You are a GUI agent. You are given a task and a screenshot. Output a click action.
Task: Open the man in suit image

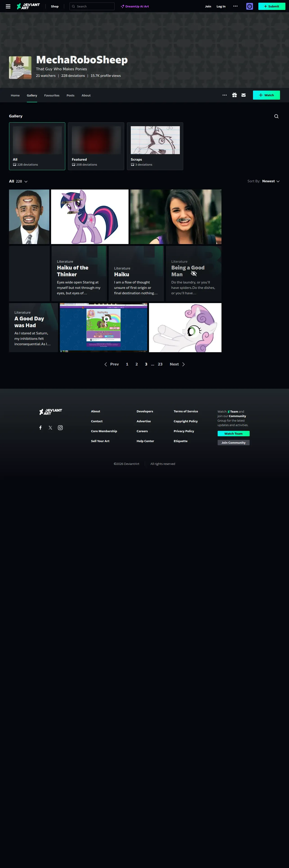[x=29, y=217]
